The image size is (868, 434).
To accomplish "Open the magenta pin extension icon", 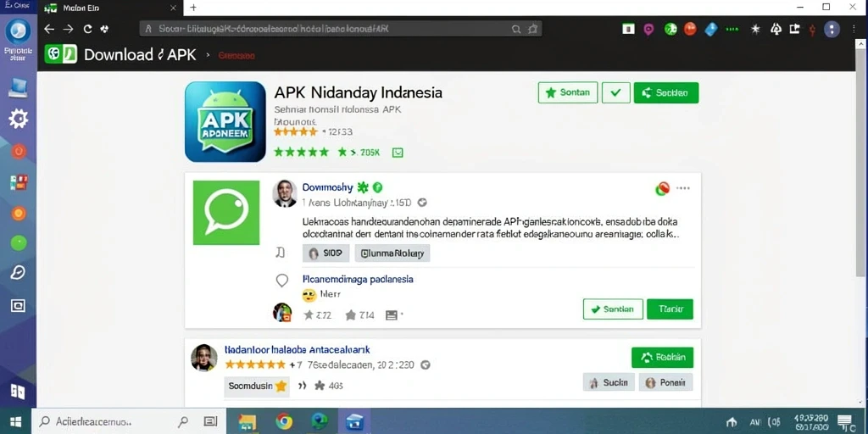I will click(x=648, y=30).
